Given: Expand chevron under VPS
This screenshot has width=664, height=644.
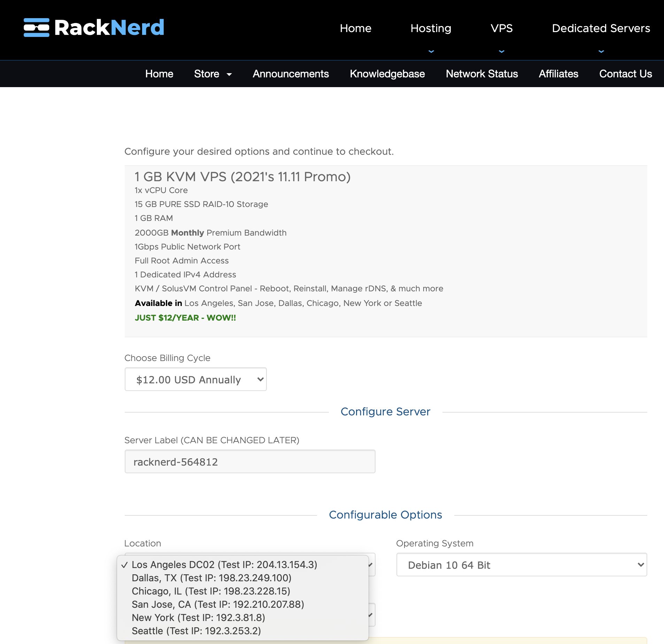Looking at the screenshot, I should 501,51.
